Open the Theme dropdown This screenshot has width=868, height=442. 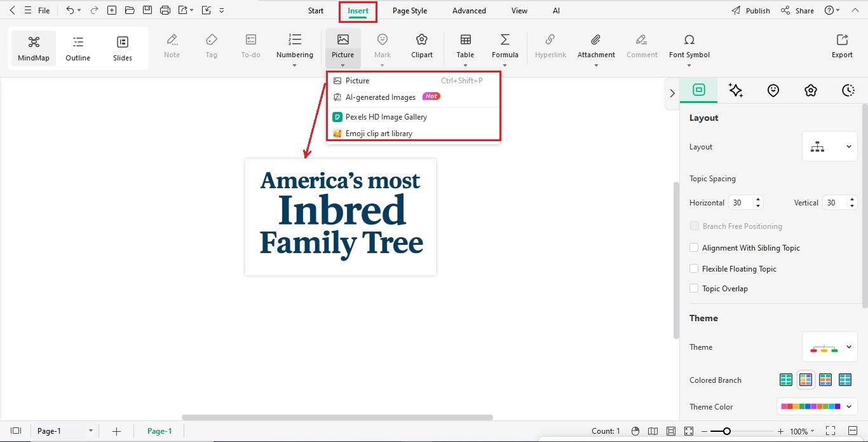[830, 347]
